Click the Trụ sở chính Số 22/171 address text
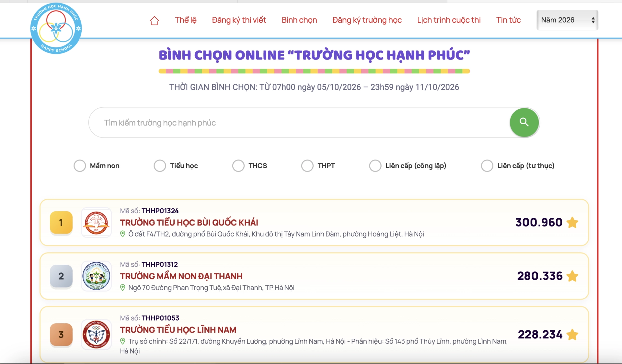The height and width of the screenshot is (364, 622). (314, 346)
